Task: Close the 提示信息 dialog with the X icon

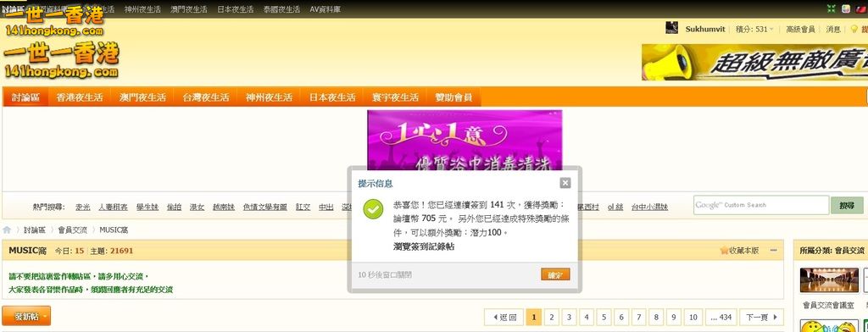Action: click(x=565, y=183)
